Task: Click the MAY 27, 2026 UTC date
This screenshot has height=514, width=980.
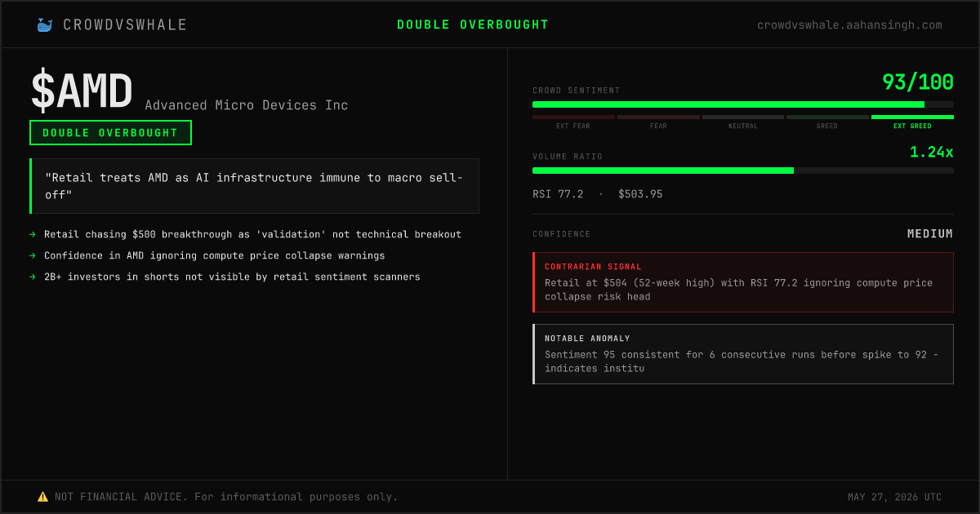Action: pos(895,497)
